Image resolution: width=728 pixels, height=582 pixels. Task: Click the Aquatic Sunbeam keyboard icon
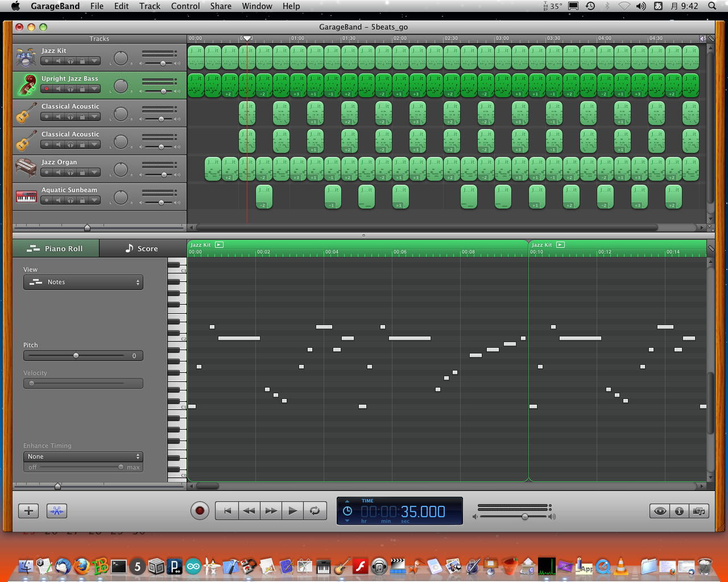coord(26,197)
